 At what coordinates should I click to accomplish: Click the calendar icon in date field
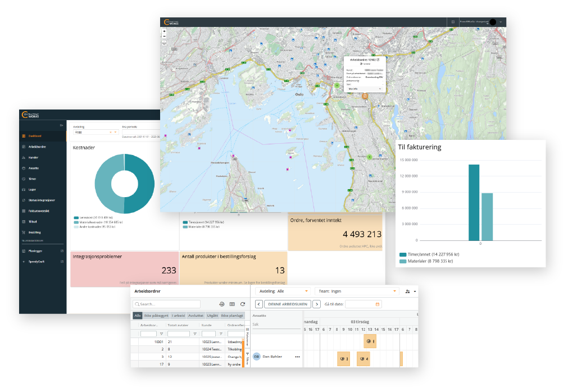[377, 304]
